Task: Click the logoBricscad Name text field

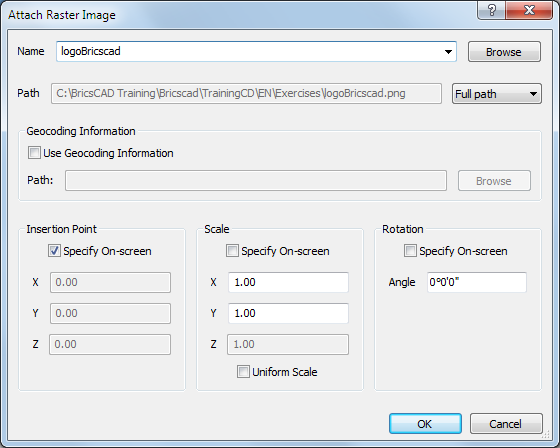Action: click(249, 51)
